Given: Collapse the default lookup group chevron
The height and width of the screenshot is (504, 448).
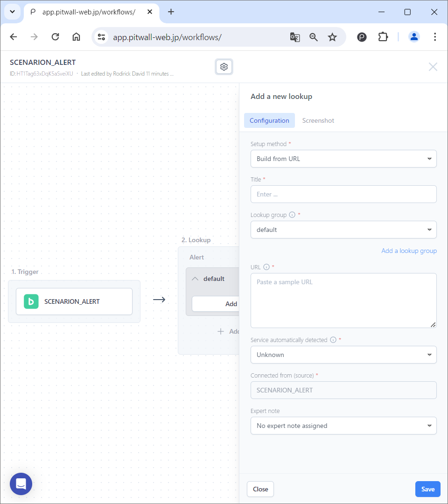Looking at the screenshot, I should [195, 278].
